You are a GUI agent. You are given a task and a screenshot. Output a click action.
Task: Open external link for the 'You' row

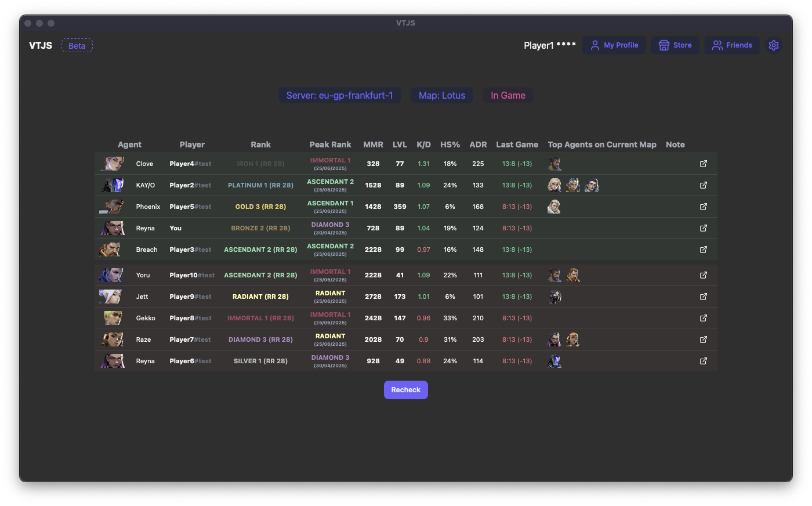tap(704, 228)
